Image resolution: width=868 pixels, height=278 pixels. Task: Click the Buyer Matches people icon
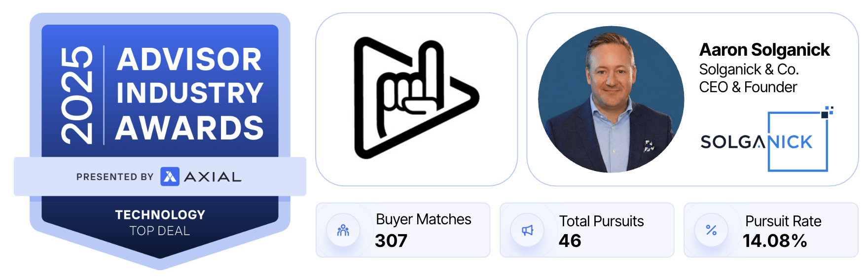pos(343,230)
